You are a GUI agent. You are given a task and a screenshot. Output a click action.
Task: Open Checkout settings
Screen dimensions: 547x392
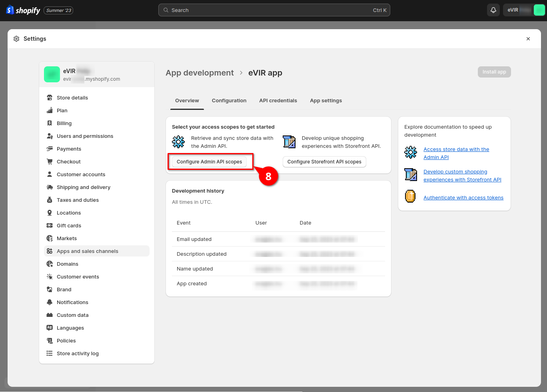[x=97, y=161]
